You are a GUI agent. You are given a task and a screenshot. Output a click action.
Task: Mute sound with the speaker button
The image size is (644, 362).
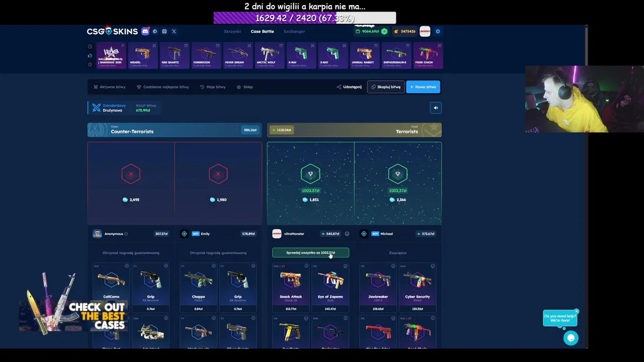coord(436,108)
